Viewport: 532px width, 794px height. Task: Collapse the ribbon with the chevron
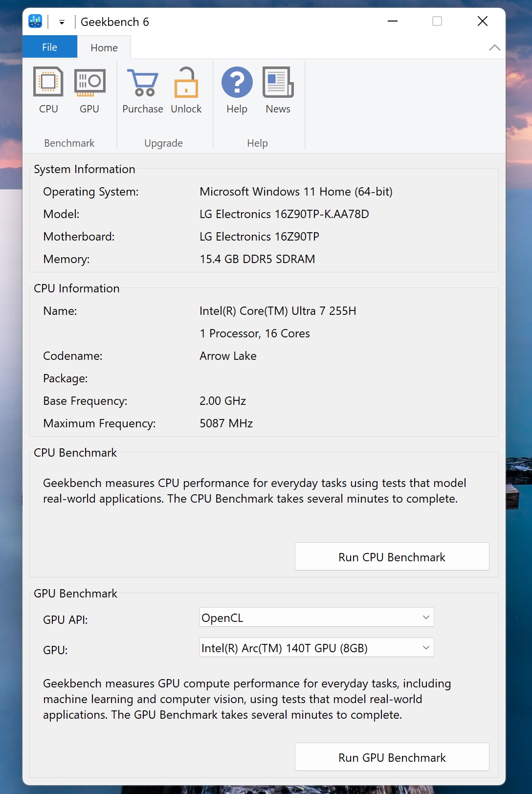tap(494, 47)
